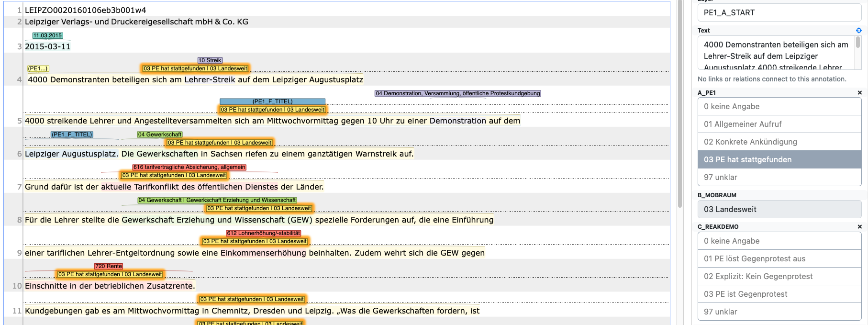This screenshot has width=868, height=325.
Task: Click the line starting 'einer tariflichen Lehrer-Entgeltordnung'
Action: pyautogui.click(x=255, y=253)
